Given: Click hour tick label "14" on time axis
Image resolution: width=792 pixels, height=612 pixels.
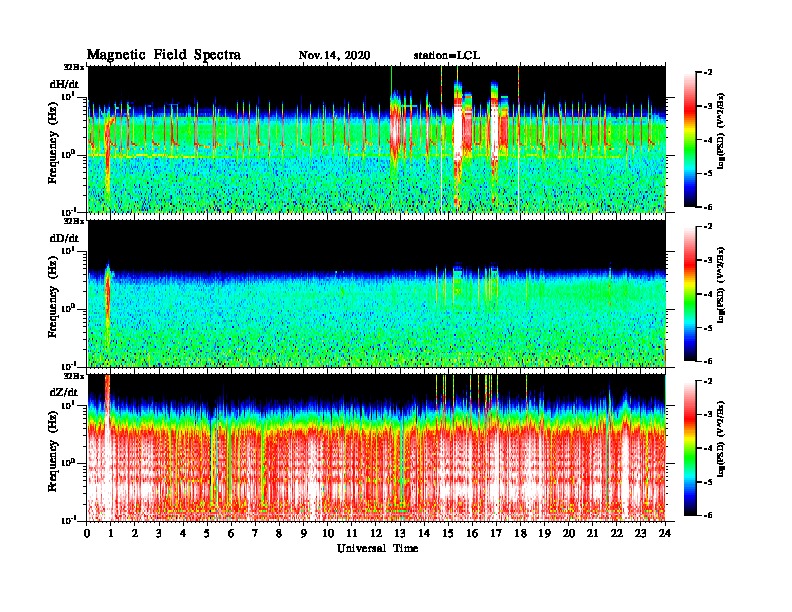Looking at the screenshot, I should 424,533.
